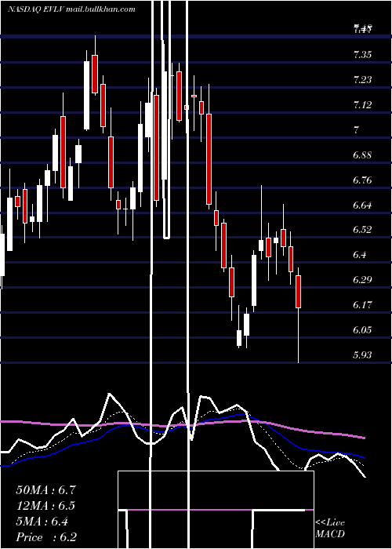Click the 5.93 price axis label
392x549 pixels.
(x=362, y=355)
